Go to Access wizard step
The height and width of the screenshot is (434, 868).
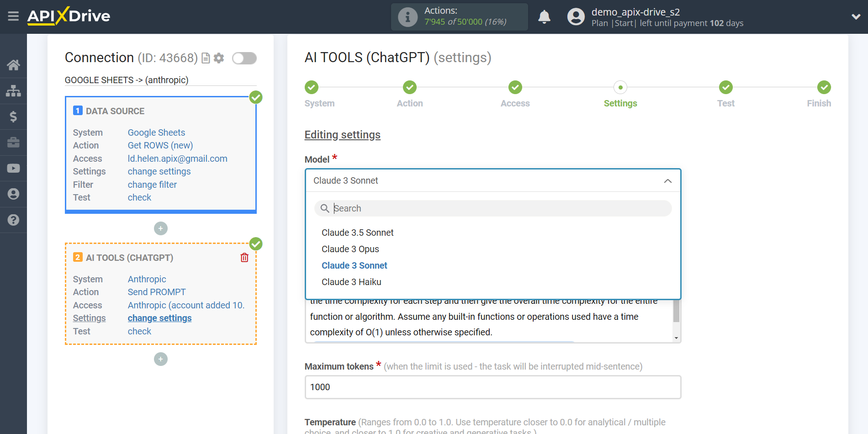[515, 87]
